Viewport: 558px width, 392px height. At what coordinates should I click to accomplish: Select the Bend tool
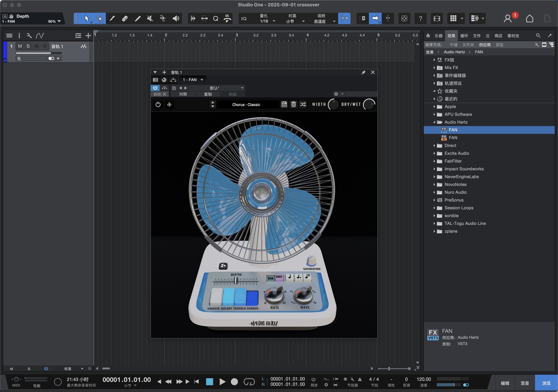click(x=163, y=18)
